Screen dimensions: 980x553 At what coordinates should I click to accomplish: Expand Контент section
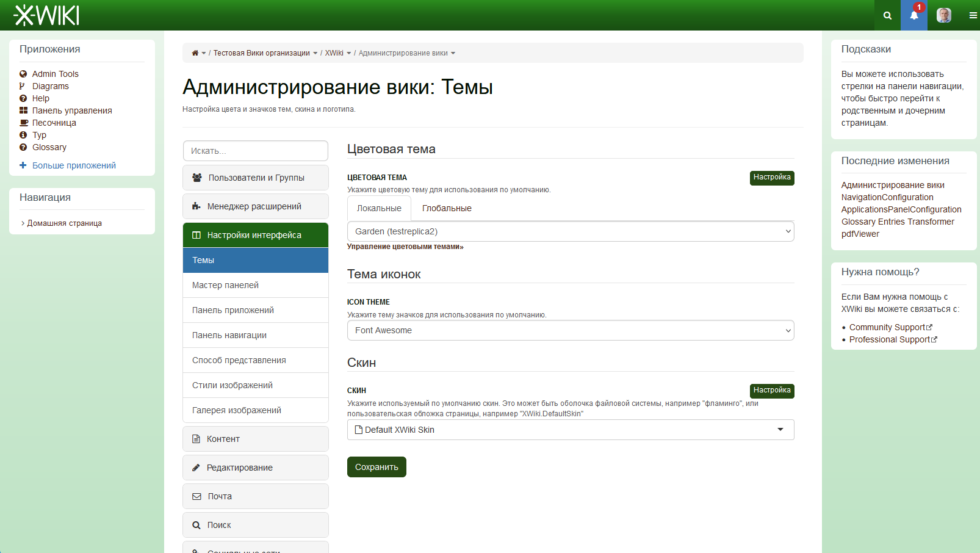(x=256, y=439)
